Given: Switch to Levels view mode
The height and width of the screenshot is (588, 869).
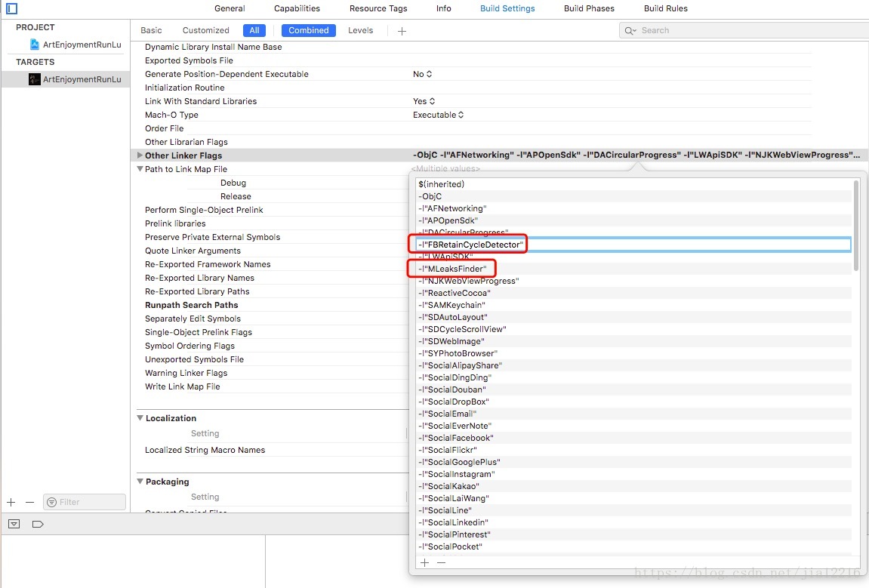Looking at the screenshot, I should [x=360, y=30].
